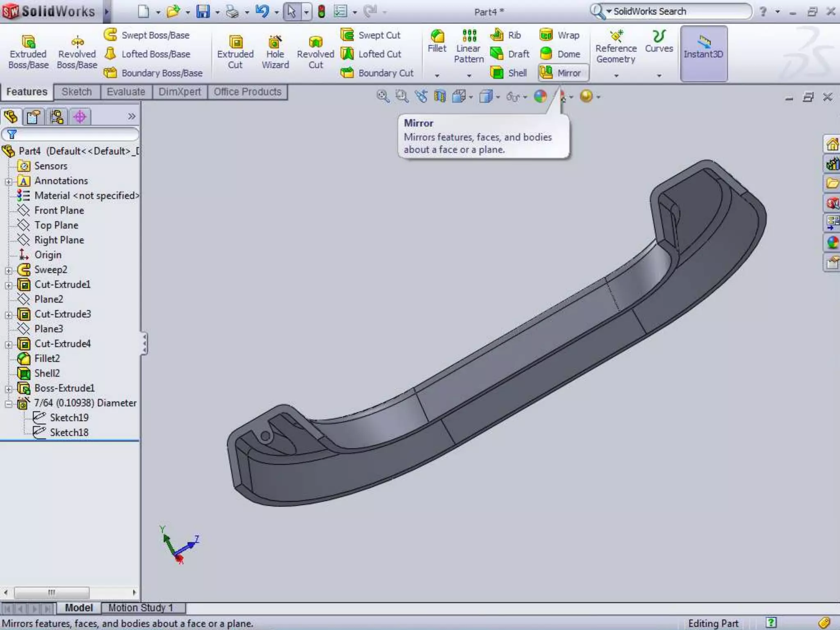Open the PropertyManager panel tab
Image resolution: width=840 pixels, height=630 pixels.
click(34, 117)
